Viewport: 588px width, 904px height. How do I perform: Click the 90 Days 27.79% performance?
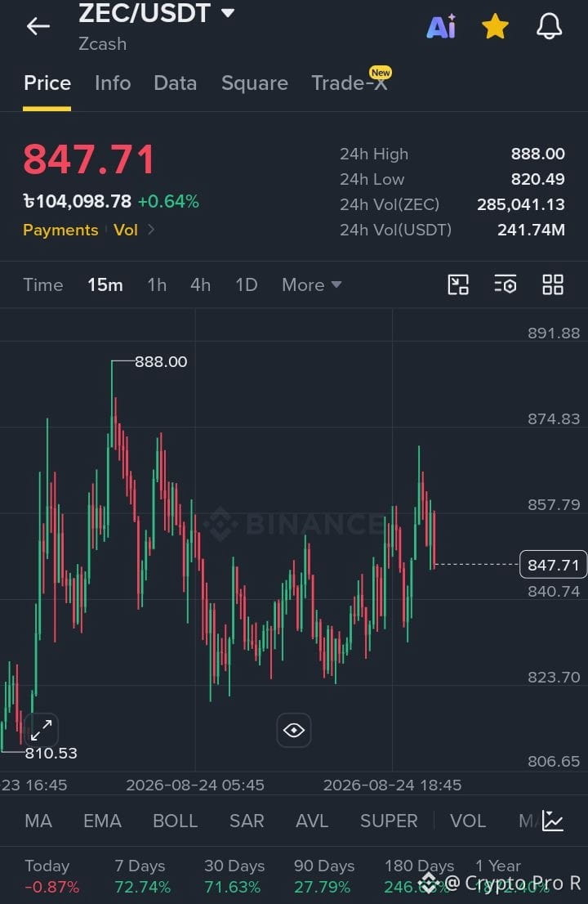323,876
